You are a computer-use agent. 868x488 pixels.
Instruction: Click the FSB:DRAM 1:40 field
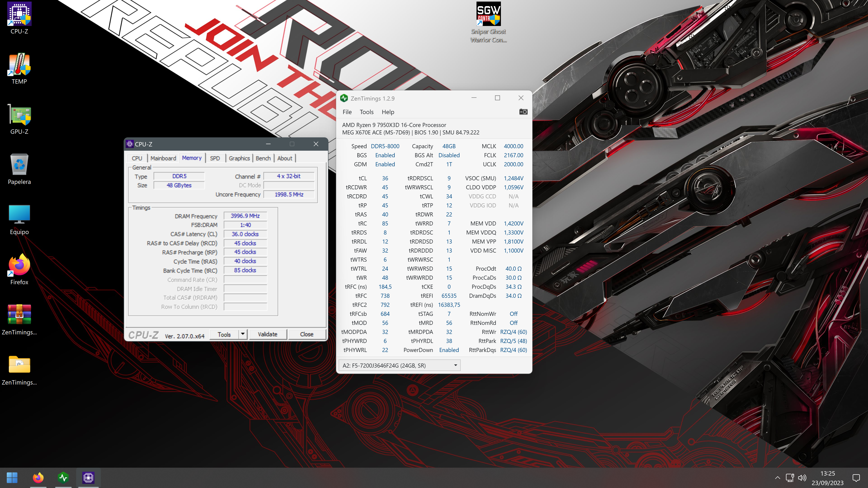click(245, 225)
